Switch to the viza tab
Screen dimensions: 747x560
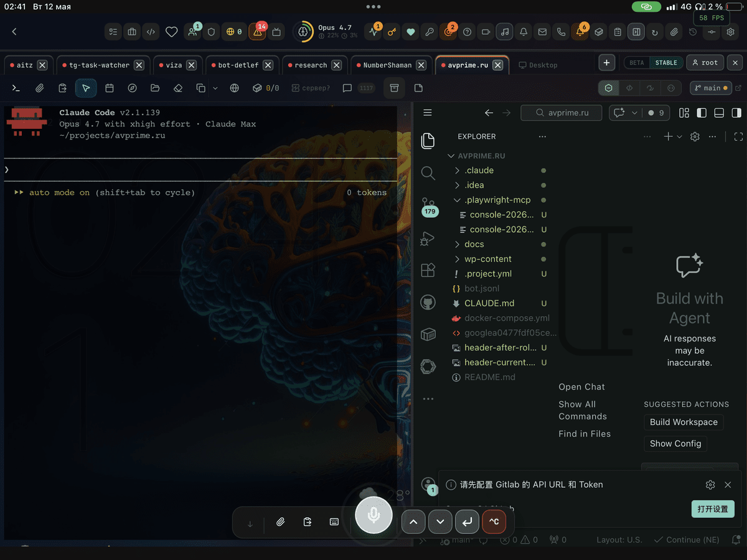tap(174, 65)
